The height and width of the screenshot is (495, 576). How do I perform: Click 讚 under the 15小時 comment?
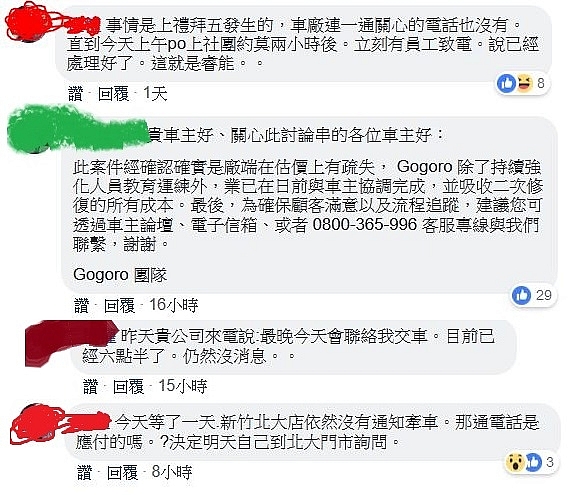coord(90,386)
